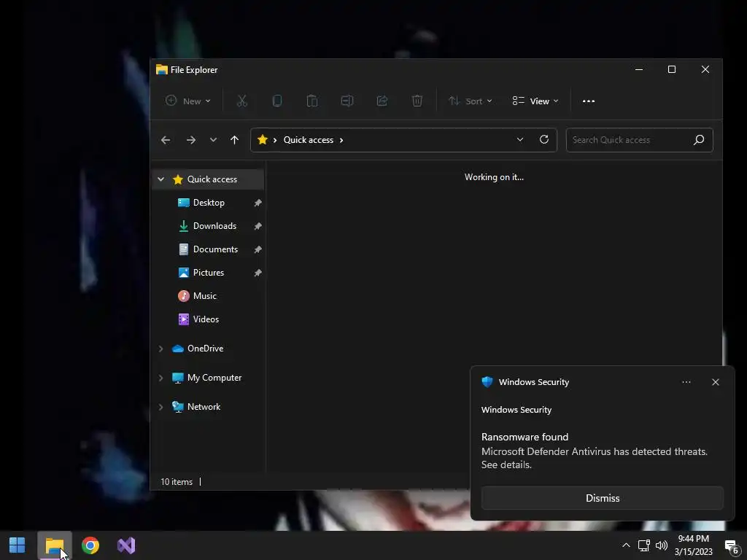747x560 pixels.
Task: Select Network in navigation pane
Action: [204, 407]
